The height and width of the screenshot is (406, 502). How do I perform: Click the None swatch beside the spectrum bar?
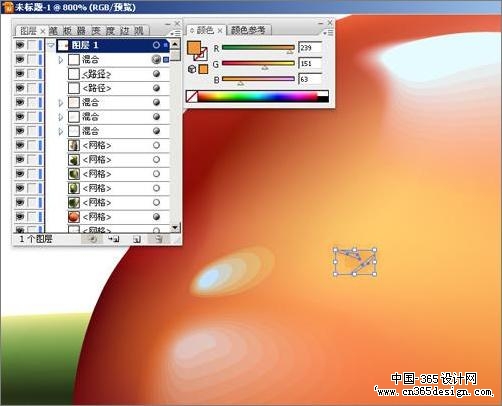click(192, 96)
